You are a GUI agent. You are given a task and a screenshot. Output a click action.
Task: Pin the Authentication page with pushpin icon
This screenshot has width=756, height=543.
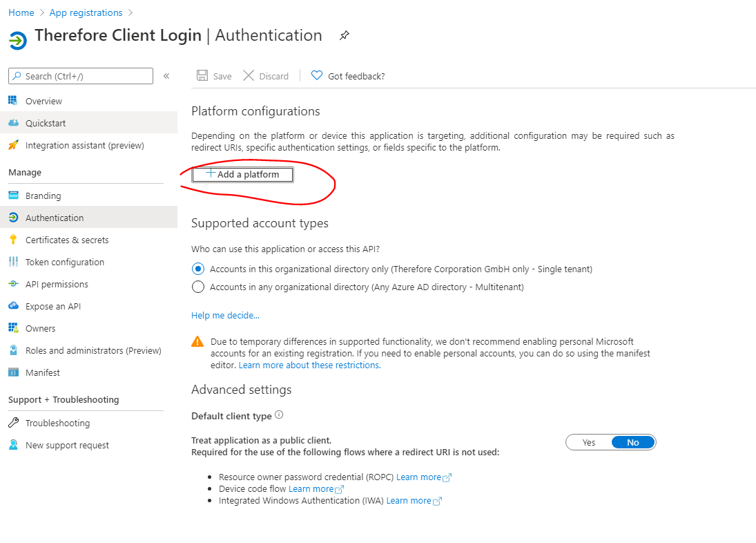pos(345,35)
